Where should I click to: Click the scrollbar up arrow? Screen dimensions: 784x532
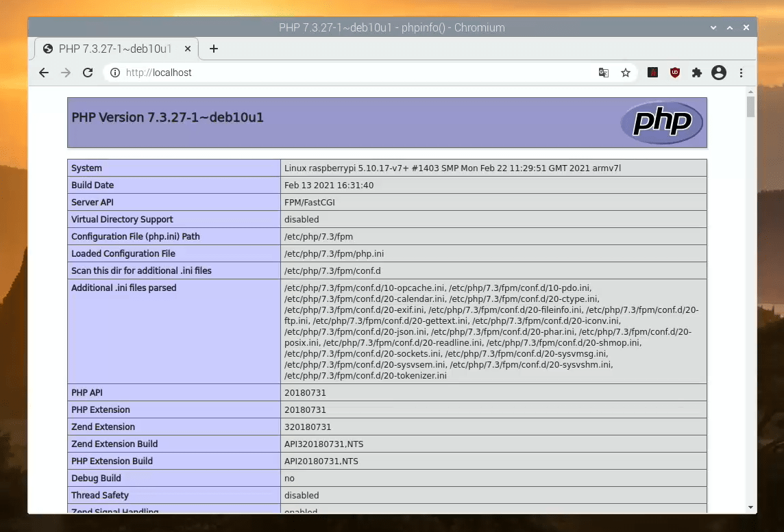(x=750, y=92)
